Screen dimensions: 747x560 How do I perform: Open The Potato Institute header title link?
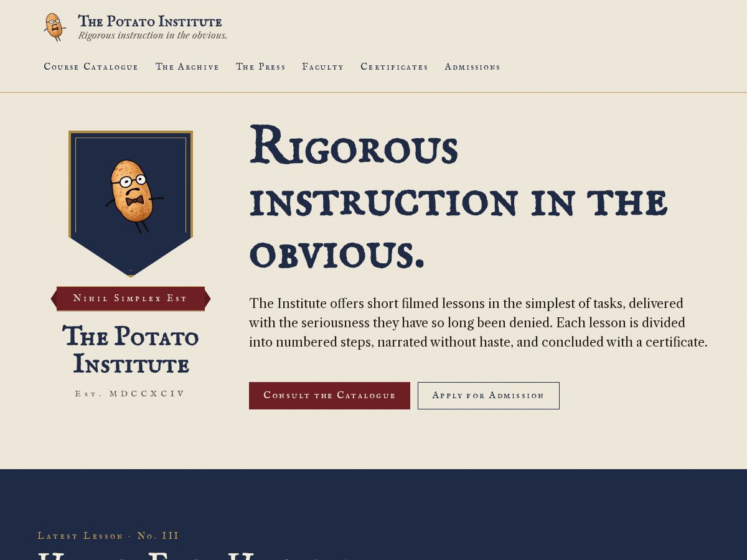tap(150, 22)
